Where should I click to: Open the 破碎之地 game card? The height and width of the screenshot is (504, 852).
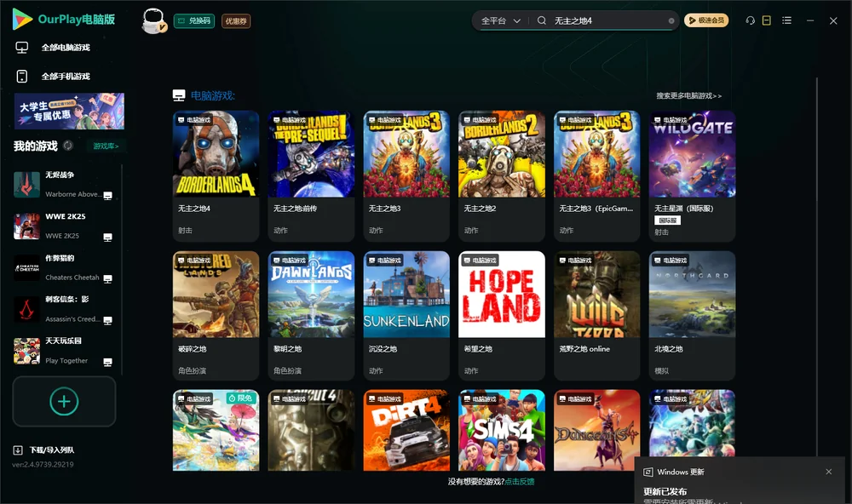tap(216, 316)
